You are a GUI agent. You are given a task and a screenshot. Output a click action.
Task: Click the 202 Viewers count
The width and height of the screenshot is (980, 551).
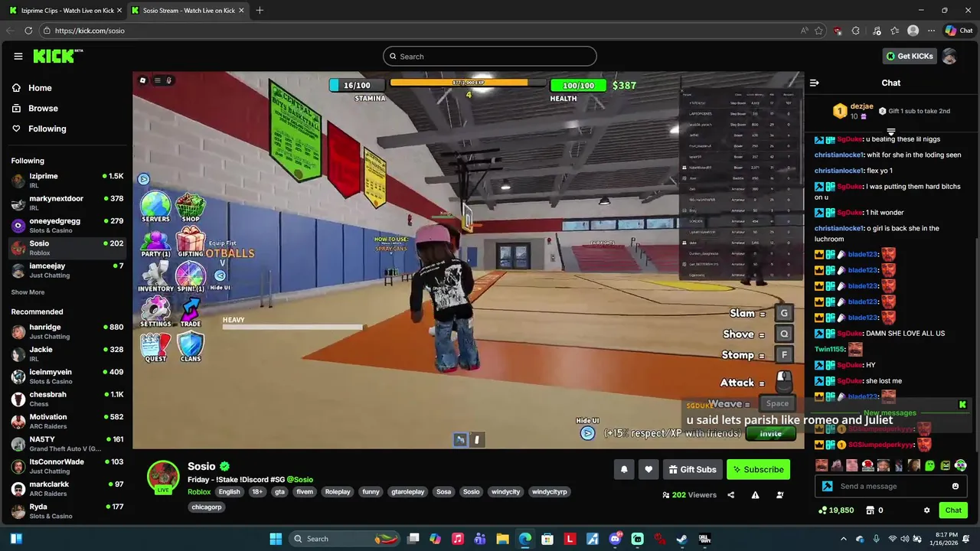(x=689, y=495)
